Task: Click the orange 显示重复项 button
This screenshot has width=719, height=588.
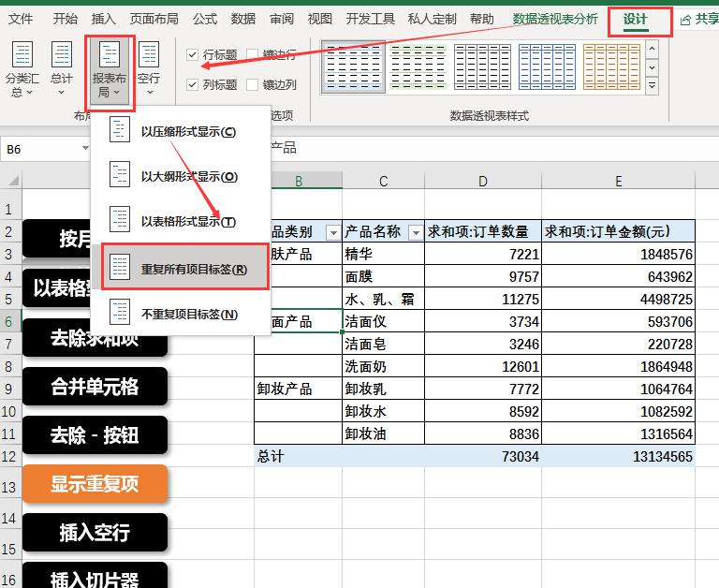Action: pyautogui.click(x=95, y=483)
